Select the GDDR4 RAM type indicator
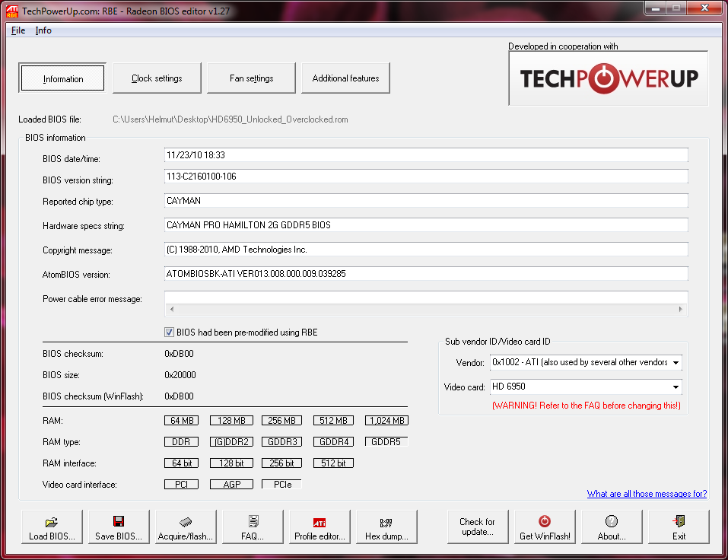Screen dimensions: 728x560 click(333, 441)
